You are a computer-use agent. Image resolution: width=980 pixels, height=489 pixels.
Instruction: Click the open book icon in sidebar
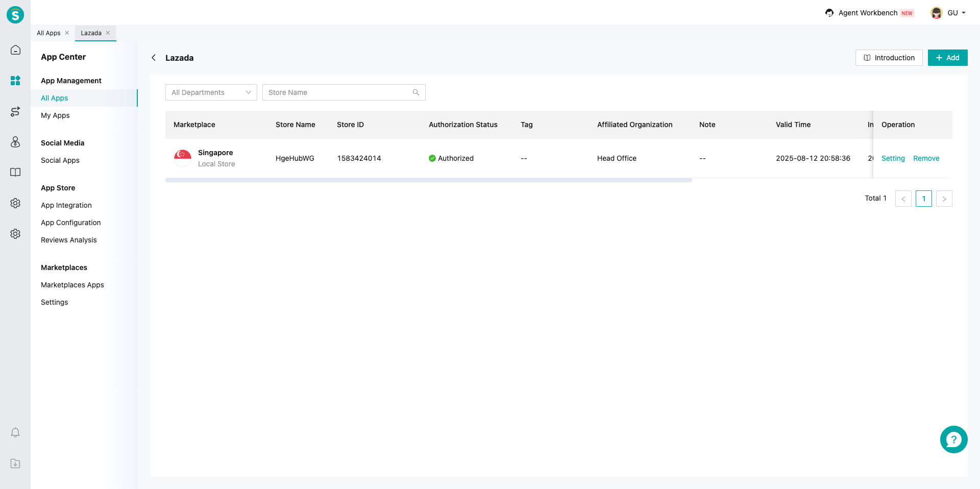15,173
